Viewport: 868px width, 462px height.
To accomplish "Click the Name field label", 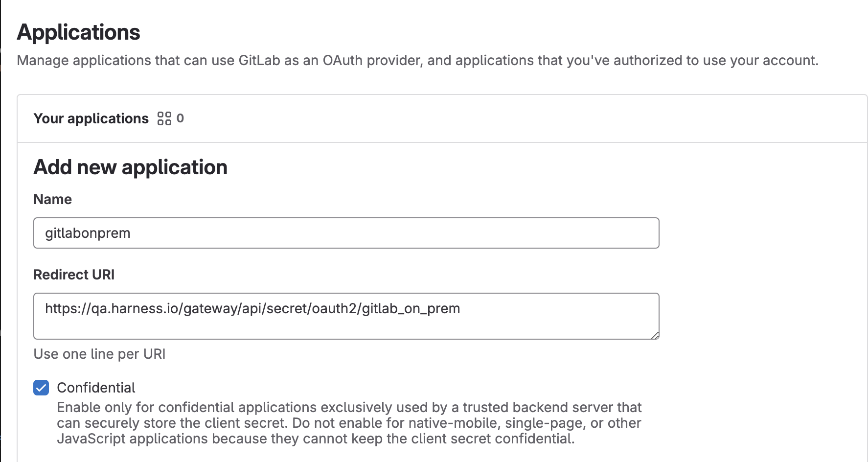I will pyautogui.click(x=52, y=199).
